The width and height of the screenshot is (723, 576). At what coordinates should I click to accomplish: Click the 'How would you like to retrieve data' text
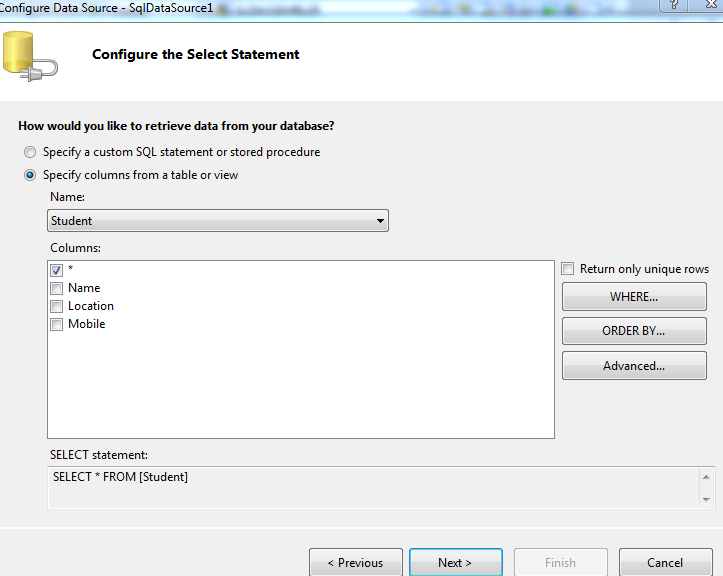(176, 126)
